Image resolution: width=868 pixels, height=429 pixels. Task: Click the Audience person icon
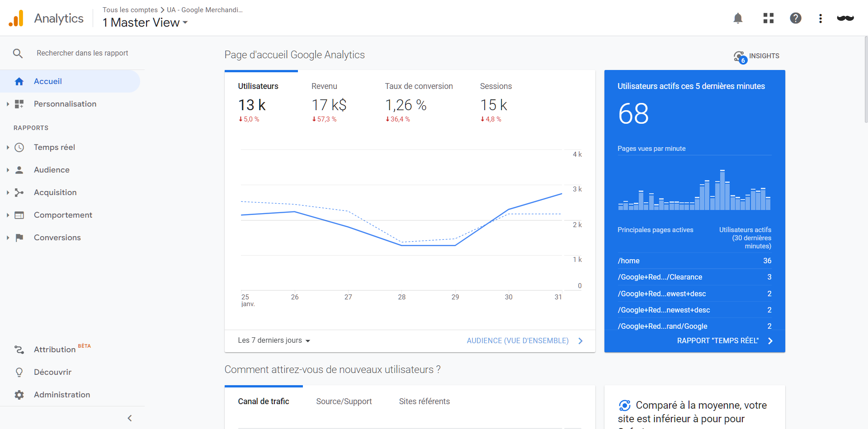19,170
